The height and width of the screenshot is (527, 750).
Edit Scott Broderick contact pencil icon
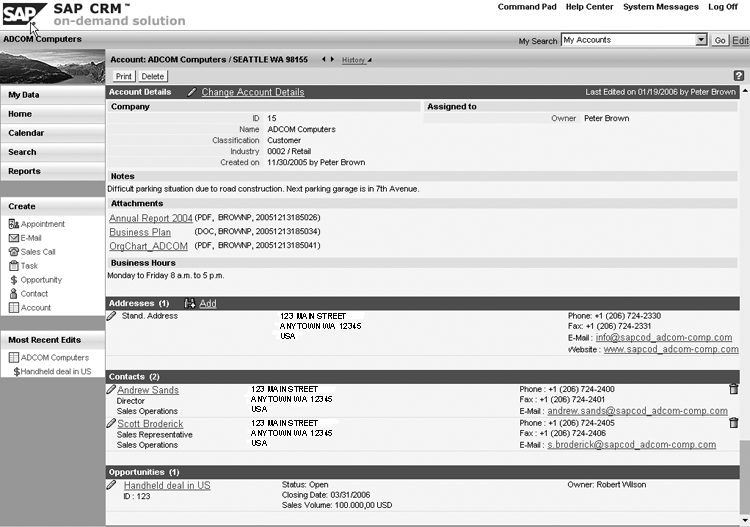(x=111, y=423)
